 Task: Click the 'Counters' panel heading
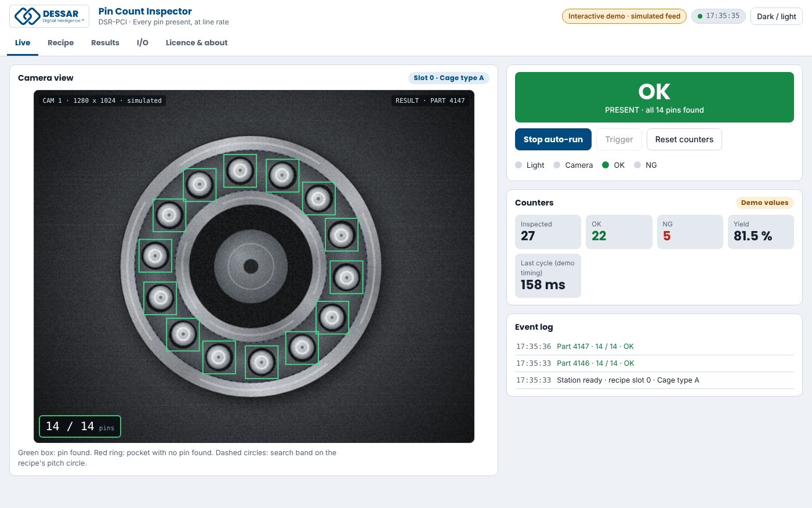pyautogui.click(x=534, y=203)
